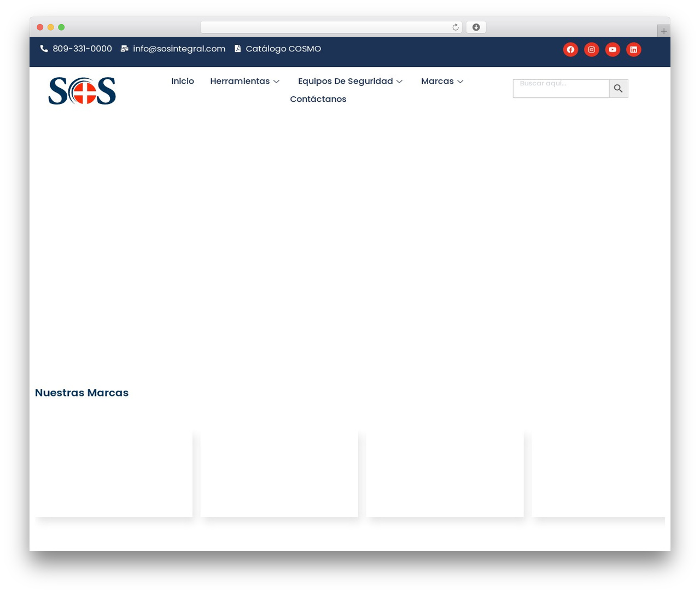Open the Equipos De Seguridad menu
Image resolution: width=700 pixels, height=593 pixels.
click(x=346, y=81)
